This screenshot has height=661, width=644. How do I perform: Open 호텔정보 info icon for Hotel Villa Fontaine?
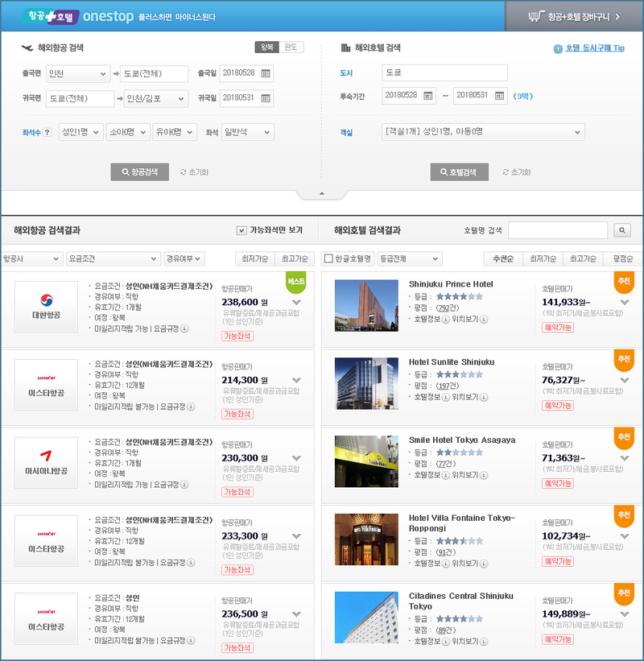445,564
